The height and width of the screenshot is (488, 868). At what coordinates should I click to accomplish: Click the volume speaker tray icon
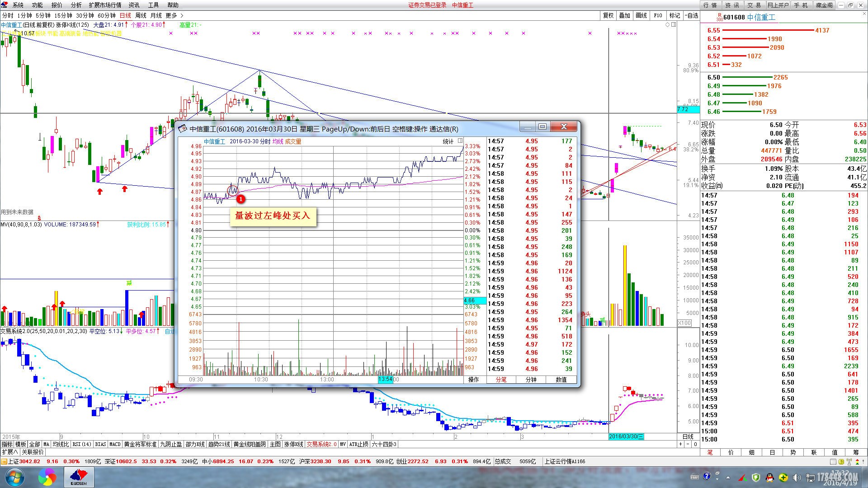pyautogui.click(x=797, y=477)
